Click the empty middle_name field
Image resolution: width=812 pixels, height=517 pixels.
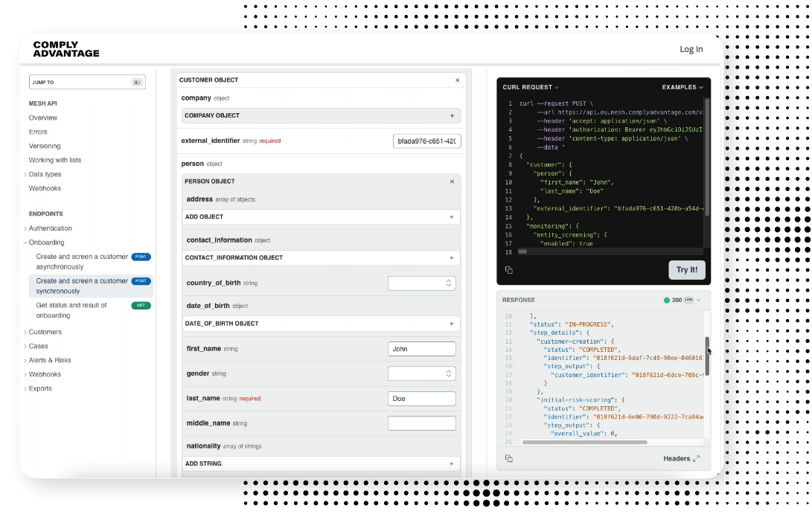421,423
